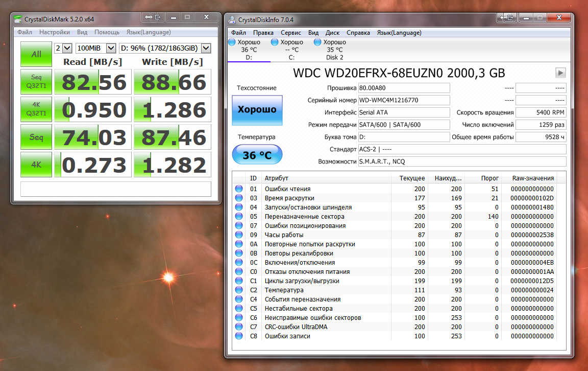Click Атрибут column header

(326, 178)
